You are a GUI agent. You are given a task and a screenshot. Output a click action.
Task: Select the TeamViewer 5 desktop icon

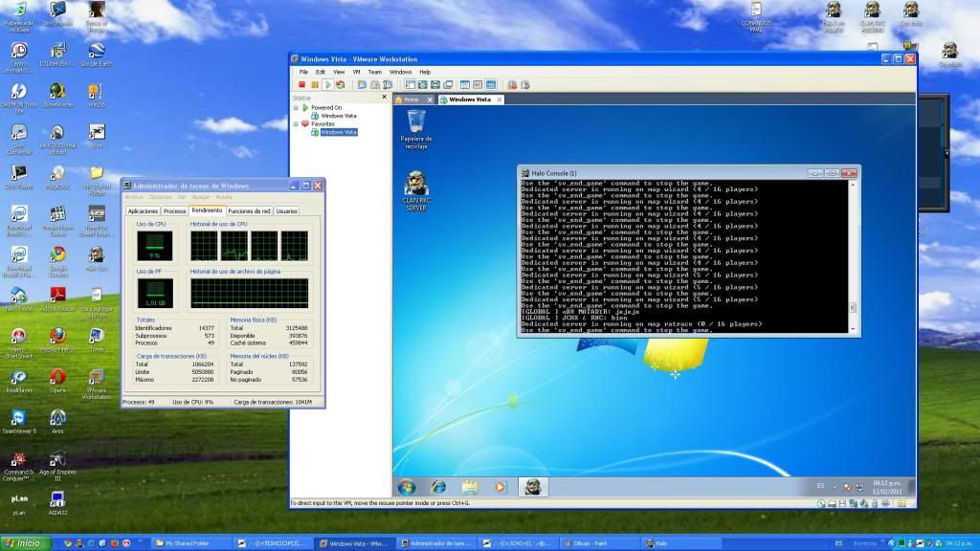[x=19, y=422]
